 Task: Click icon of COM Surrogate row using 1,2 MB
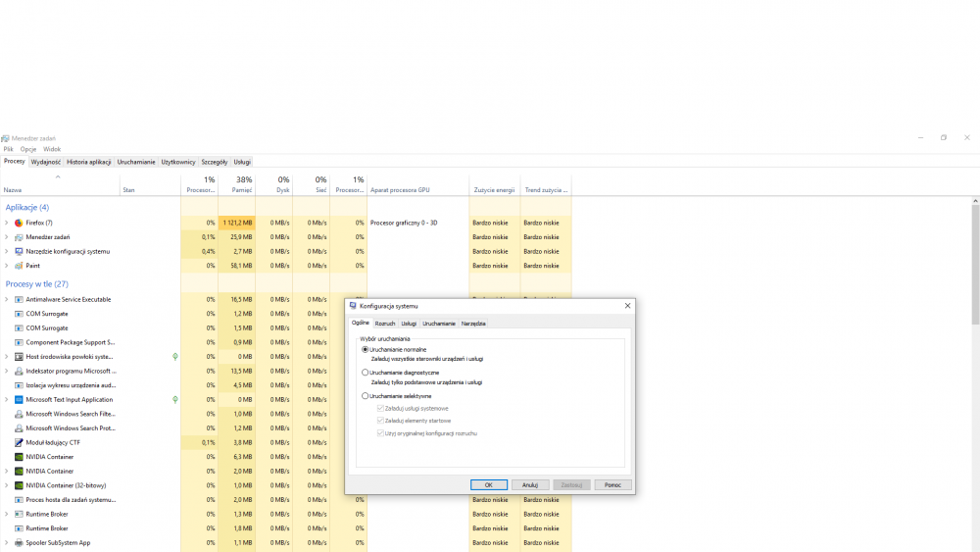pyautogui.click(x=19, y=314)
